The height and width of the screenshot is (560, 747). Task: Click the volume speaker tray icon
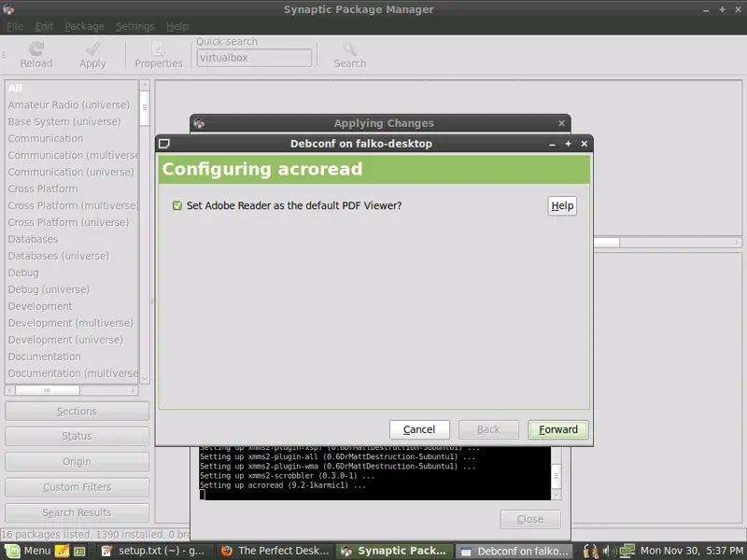tap(609, 551)
